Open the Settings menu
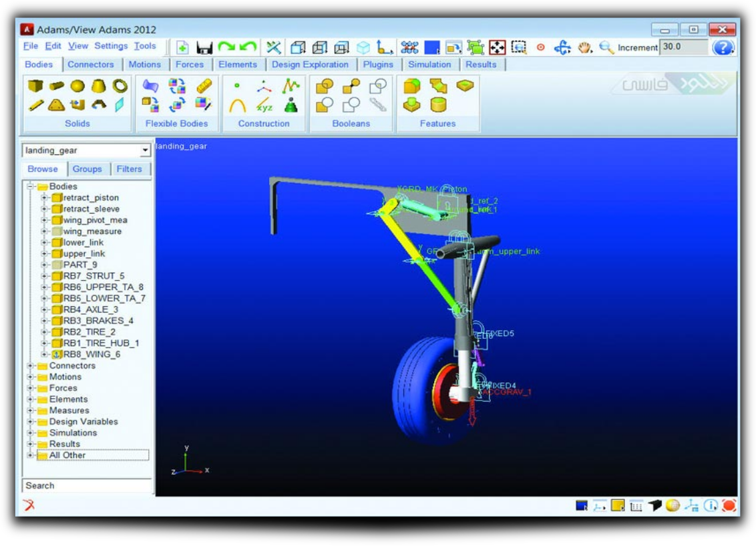The image size is (756, 546). tap(111, 46)
